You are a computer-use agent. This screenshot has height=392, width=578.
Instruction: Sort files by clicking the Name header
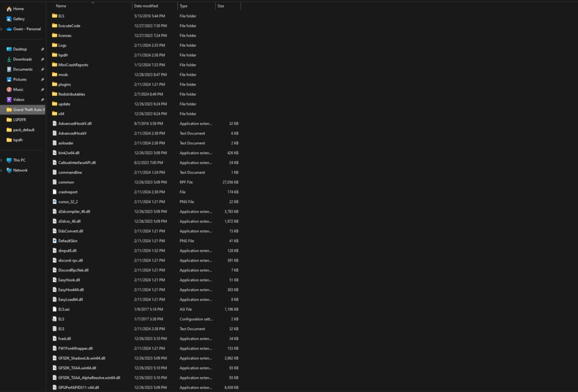[61, 6]
